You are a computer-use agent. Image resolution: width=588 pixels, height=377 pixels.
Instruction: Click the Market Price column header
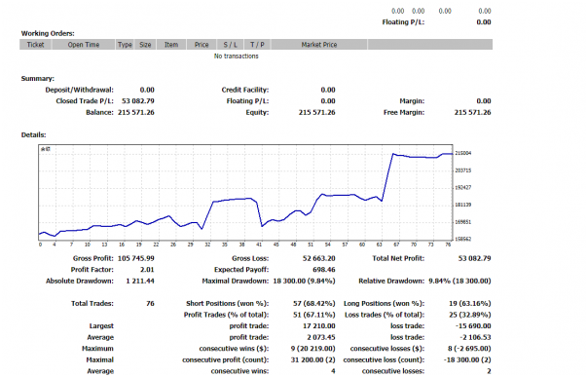tap(319, 45)
